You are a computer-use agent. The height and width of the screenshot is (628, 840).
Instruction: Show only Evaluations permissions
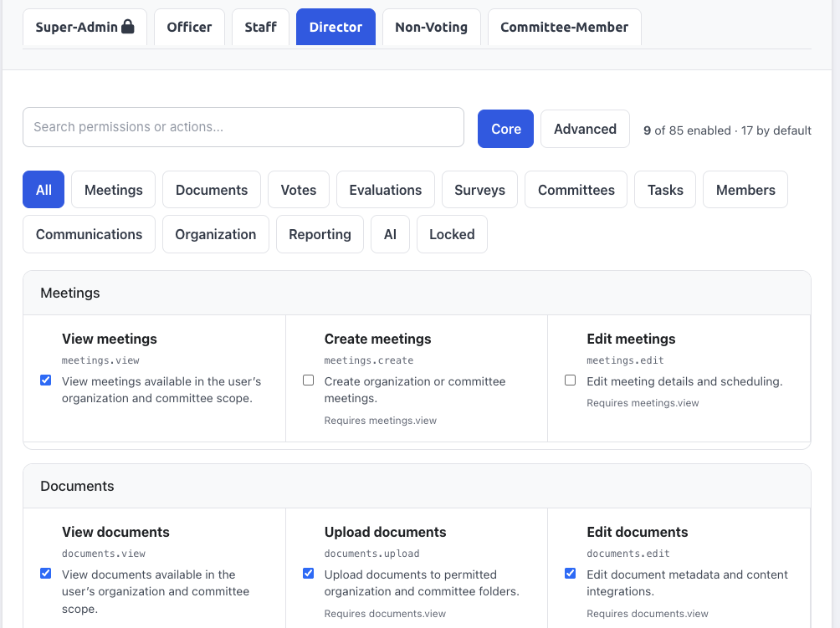386,190
